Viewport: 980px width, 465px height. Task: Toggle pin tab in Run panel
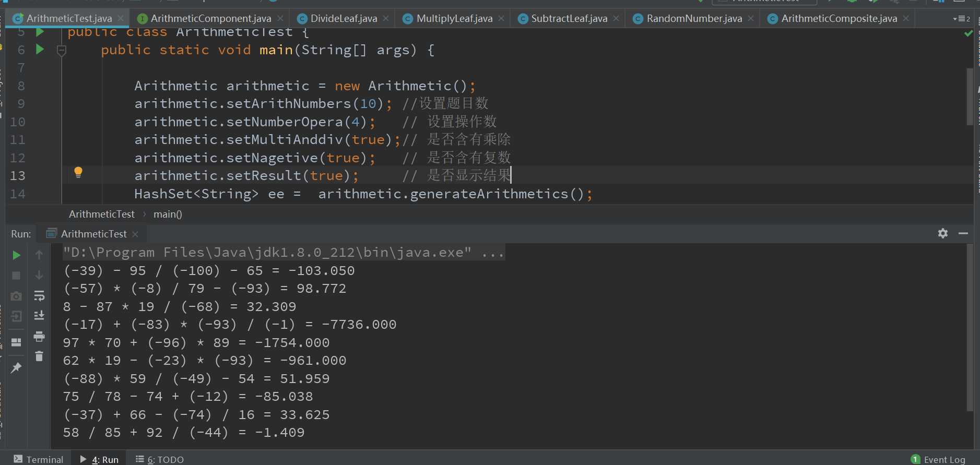tap(16, 368)
